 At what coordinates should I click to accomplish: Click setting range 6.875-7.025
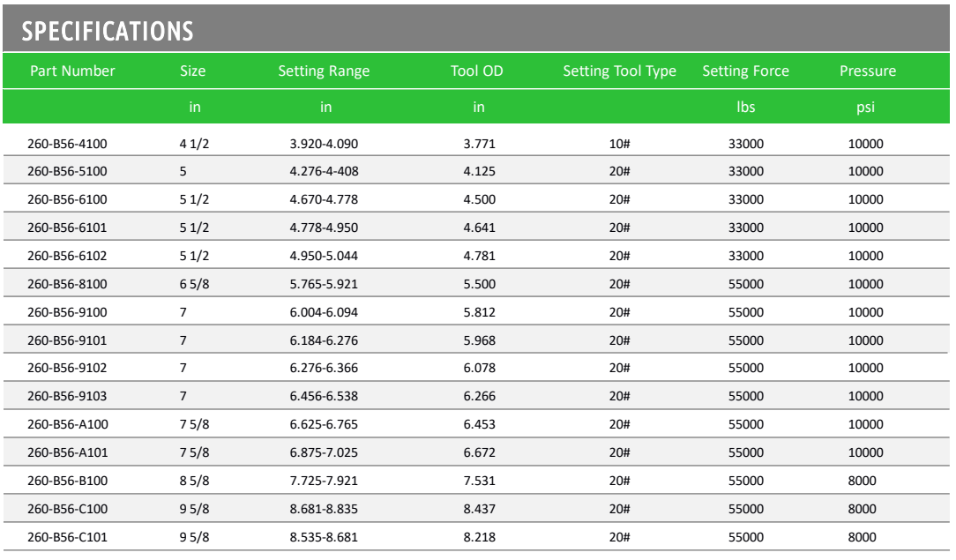(324, 452)
